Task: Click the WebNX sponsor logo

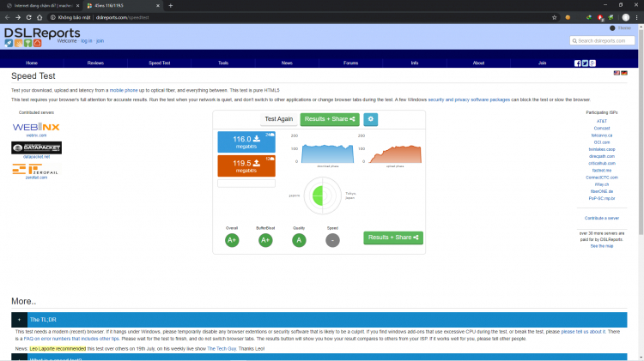Action: pyautogui.click(x=36, y=127)
